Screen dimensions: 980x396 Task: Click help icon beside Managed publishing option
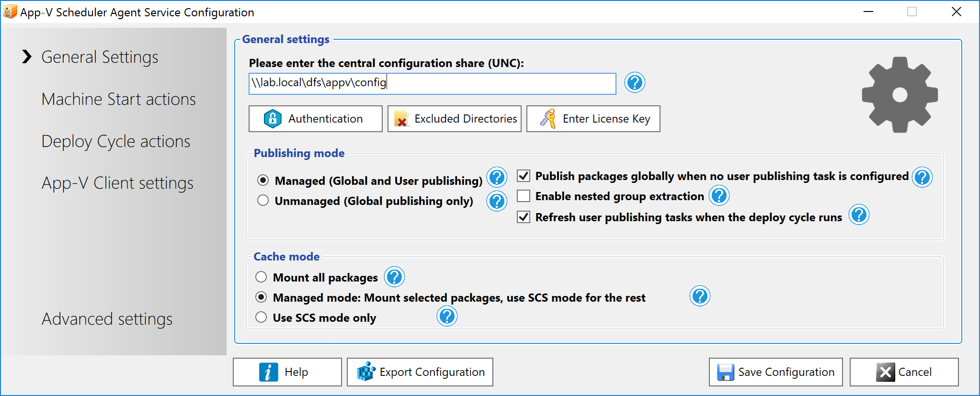point(497,178)
